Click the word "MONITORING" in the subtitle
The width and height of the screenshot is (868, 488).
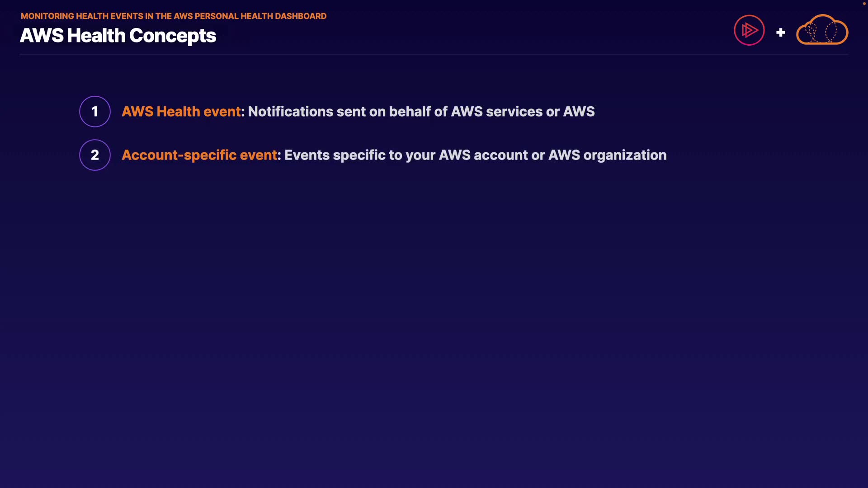click(x=47, y=16)
